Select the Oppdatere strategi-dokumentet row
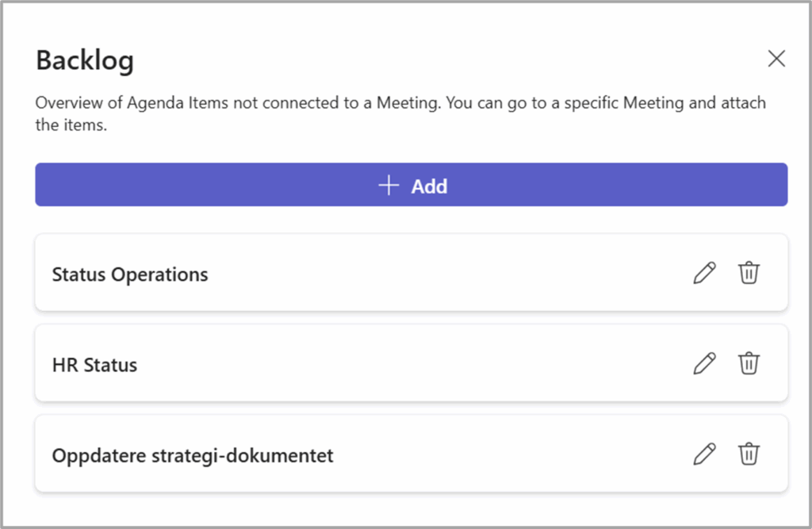812x529 pixels. 317,454
